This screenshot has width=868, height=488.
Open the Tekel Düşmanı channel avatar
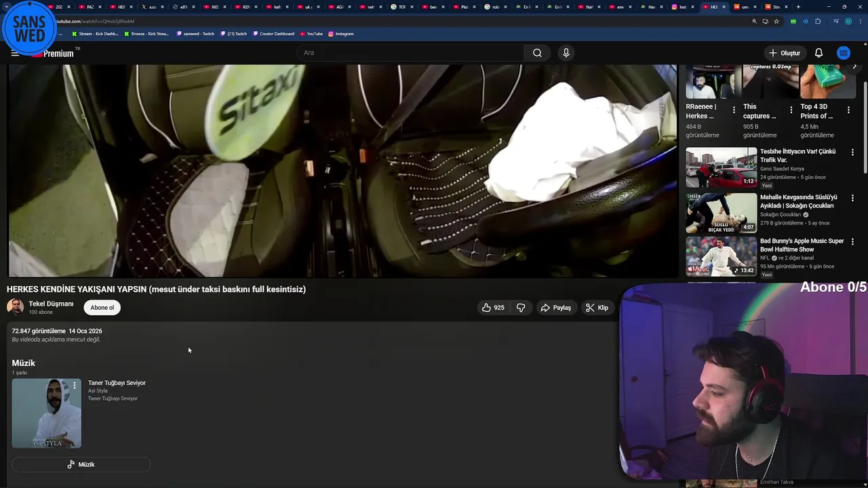pyautogui.click(x=15, y=307)
